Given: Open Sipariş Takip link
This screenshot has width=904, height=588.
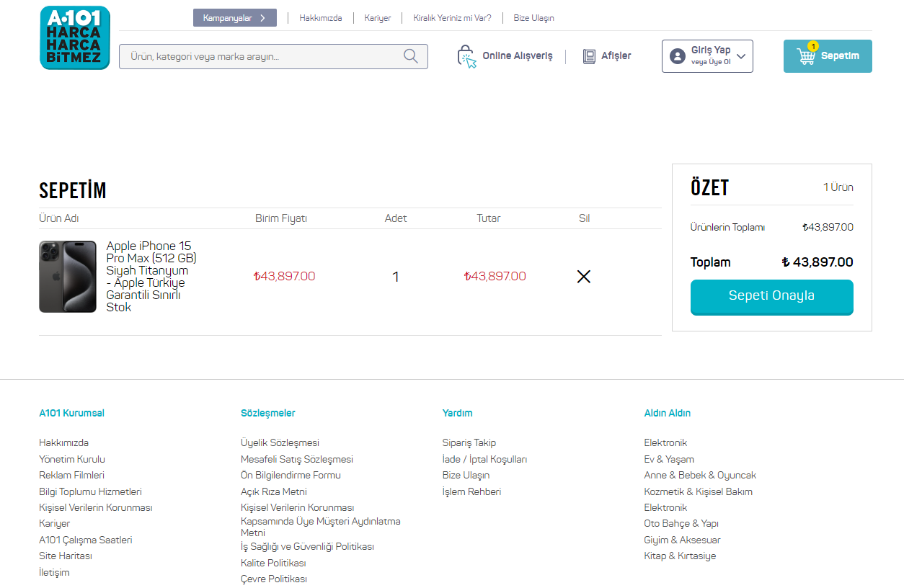Looking at the screenshot, I should click(469, 443).
